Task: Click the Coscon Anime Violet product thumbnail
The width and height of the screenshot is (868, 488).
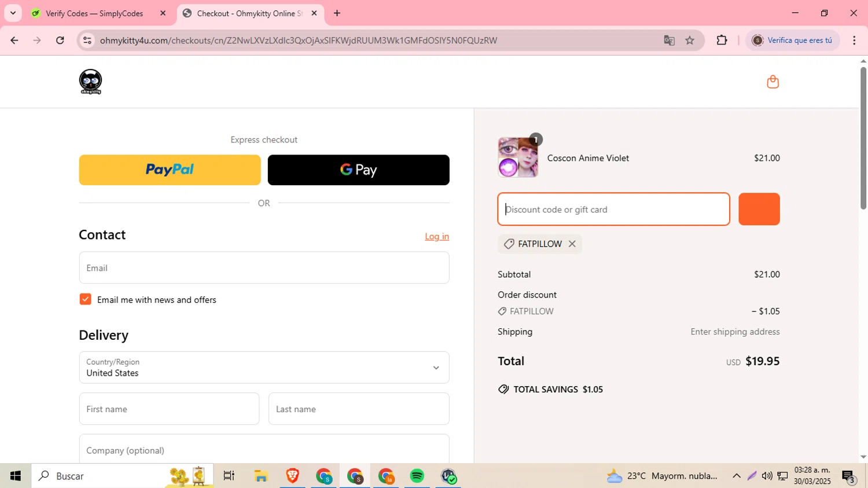Action: (518, 157)
